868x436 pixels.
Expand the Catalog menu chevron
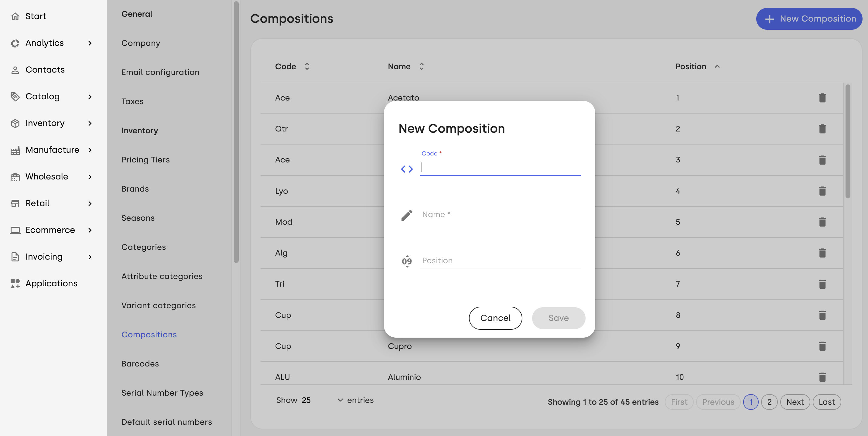[x=90, y=97]
